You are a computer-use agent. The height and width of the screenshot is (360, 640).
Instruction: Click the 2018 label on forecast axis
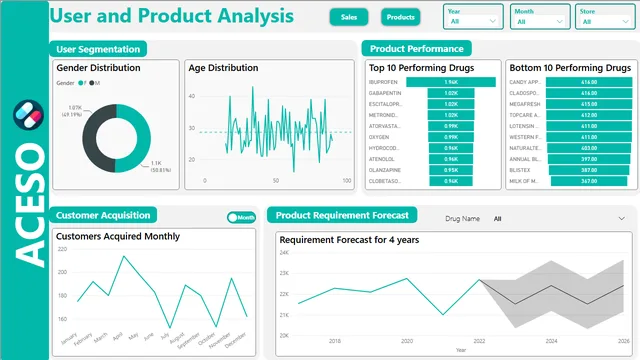335,341
